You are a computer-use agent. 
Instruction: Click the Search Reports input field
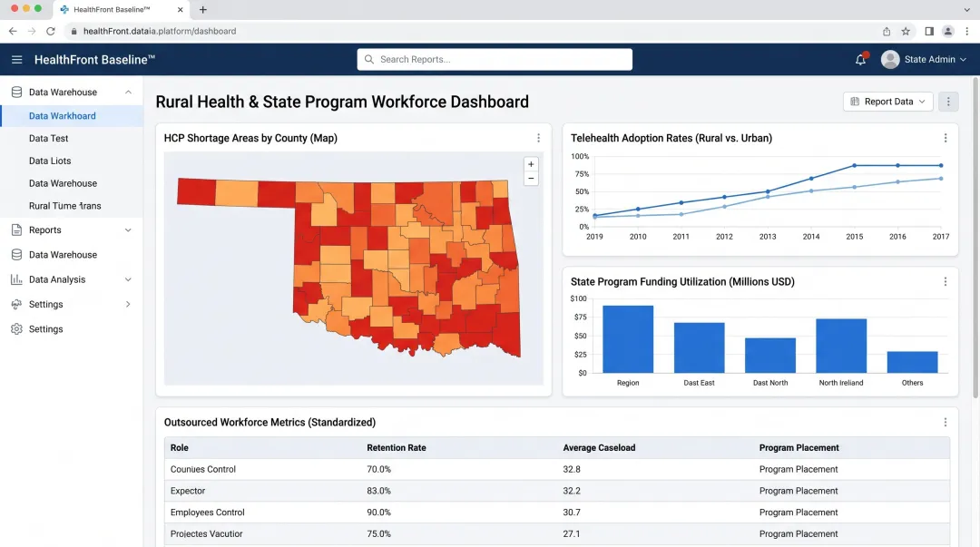[x=494, y=59]
